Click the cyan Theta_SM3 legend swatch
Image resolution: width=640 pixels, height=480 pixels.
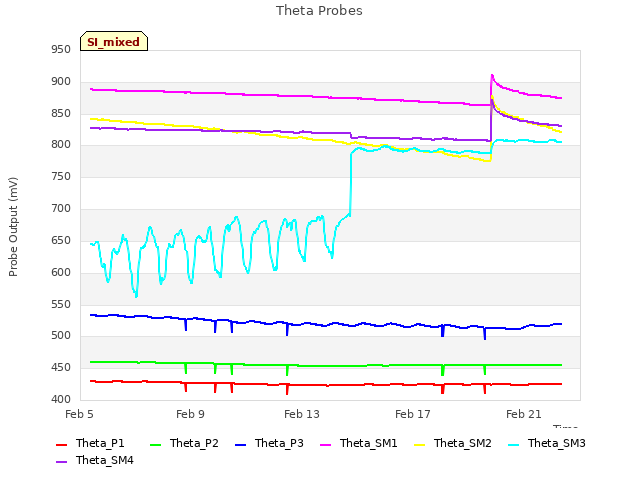tap(513, 444)
